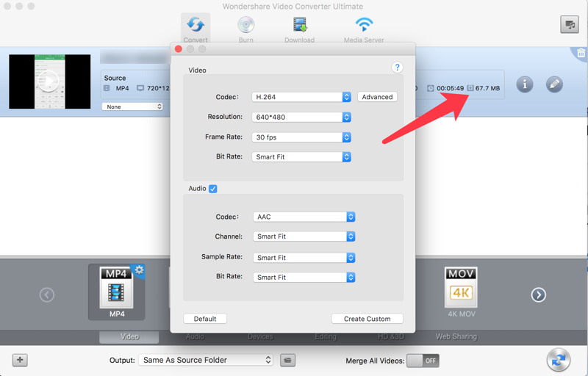
Task: Add a file with the plus button
Action: [x=20, y=361]
